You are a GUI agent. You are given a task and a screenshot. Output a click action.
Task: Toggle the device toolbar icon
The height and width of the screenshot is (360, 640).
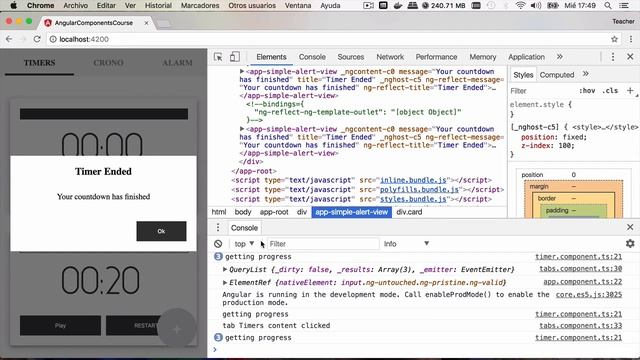pos(235,57)
